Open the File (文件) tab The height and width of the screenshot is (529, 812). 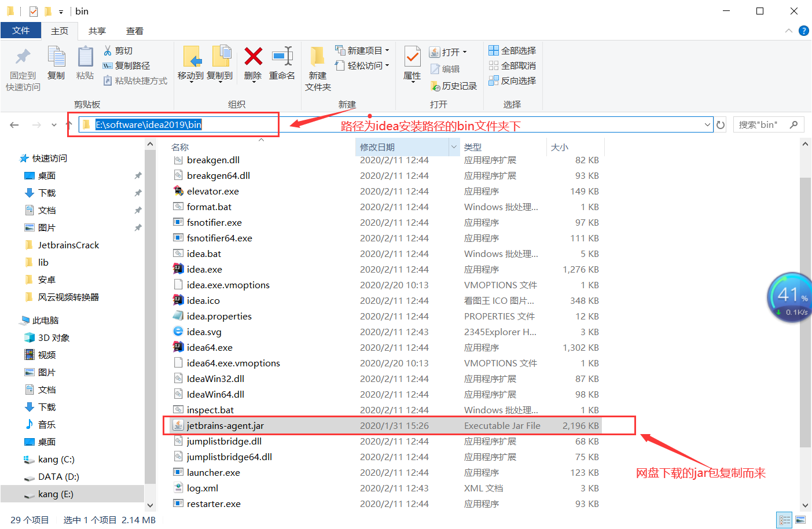21,30
